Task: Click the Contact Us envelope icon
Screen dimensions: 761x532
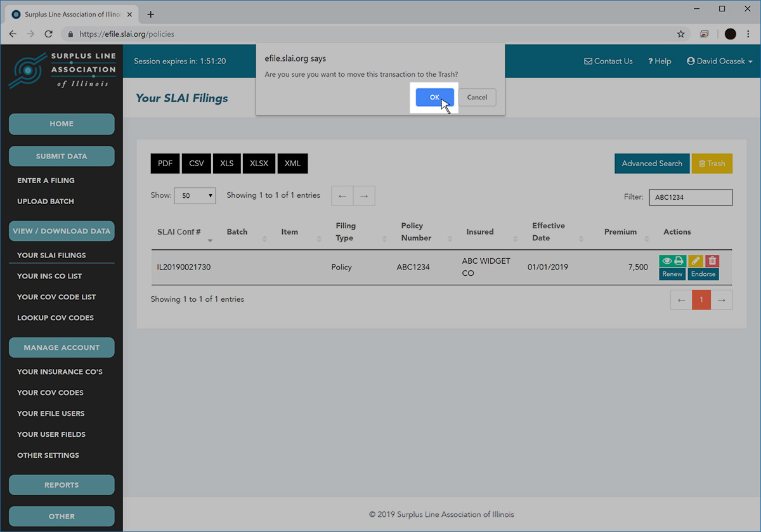Action: 587,61
